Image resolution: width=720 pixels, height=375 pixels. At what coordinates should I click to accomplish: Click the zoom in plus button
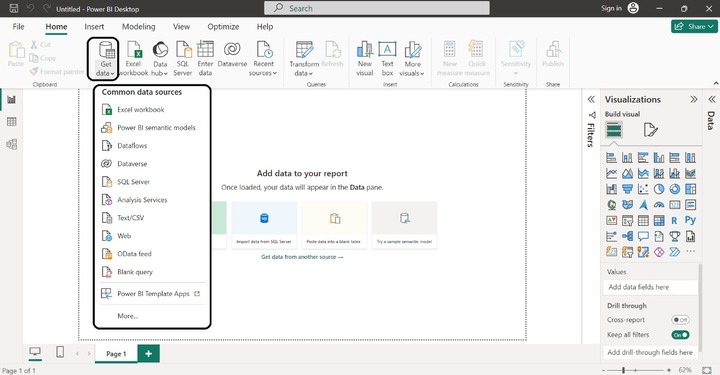click(669, 370)
